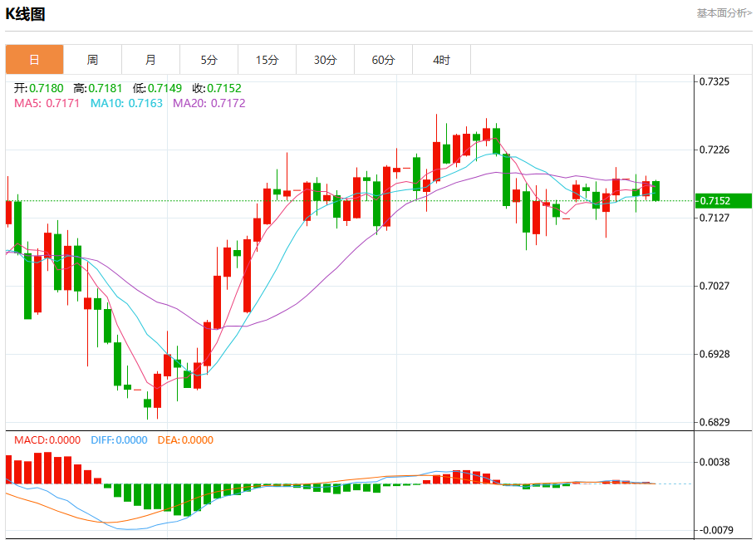756x540 pixels.
Task: Open the 4时 interval tab
Action: [441, 60]
